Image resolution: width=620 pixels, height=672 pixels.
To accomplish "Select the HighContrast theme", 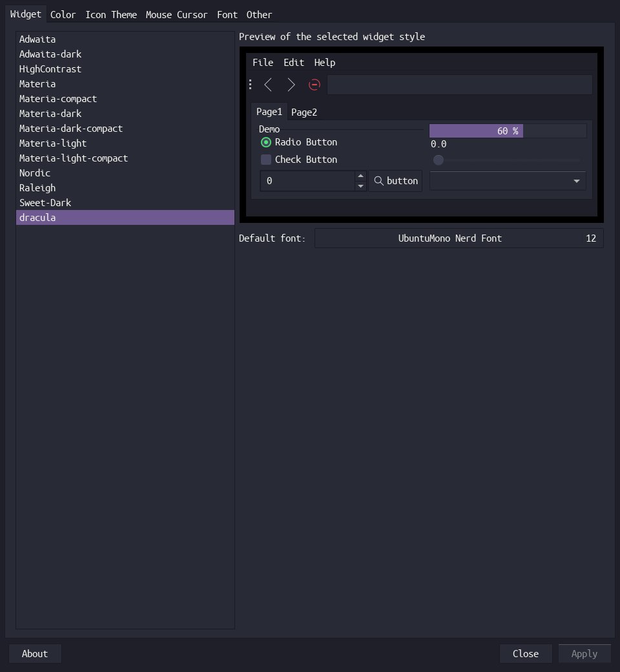I will click(125, 69).
